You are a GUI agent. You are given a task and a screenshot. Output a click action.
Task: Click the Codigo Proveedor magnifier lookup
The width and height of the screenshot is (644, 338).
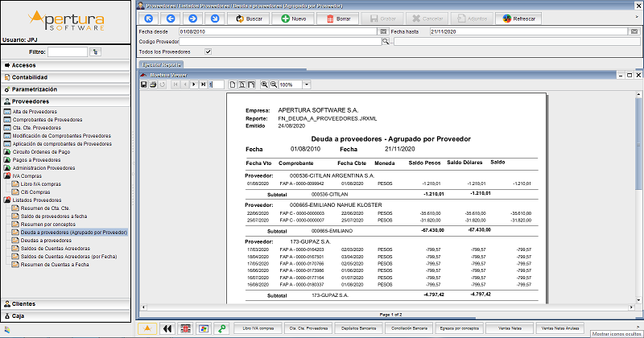pyautogui.click(x=386, y=42)
